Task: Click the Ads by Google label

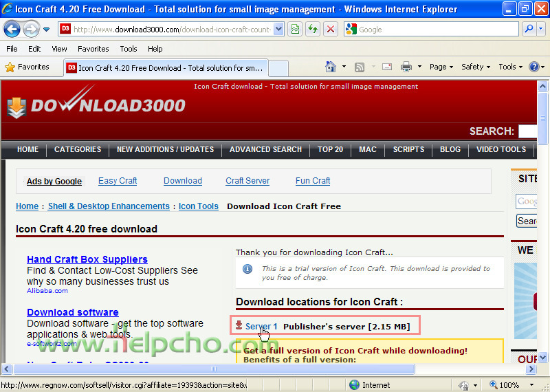Action: 54,182
